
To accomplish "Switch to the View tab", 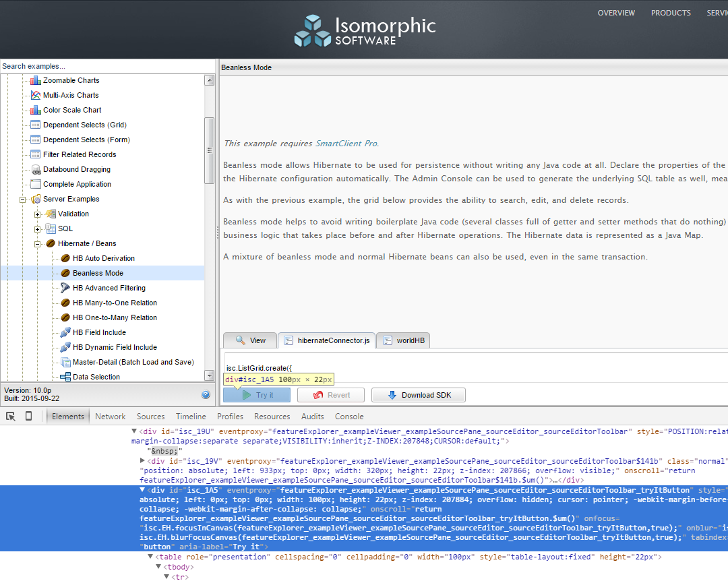I will tap(250, 340).
